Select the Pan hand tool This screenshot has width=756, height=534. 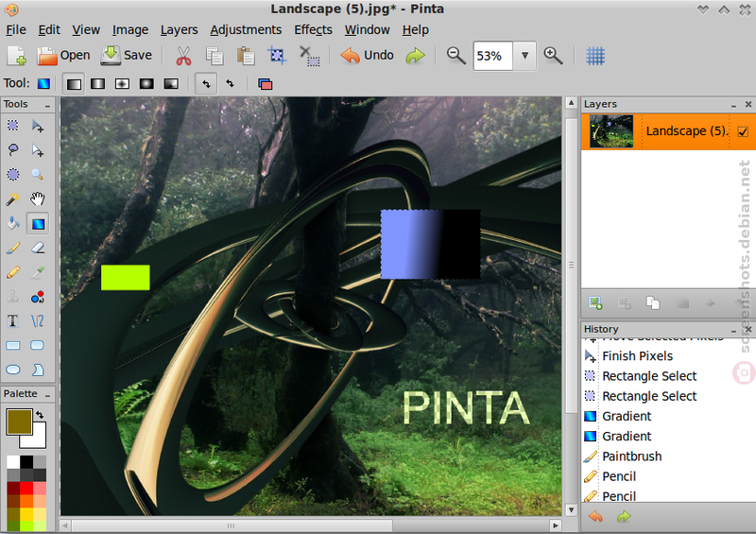tap(38, 199)
